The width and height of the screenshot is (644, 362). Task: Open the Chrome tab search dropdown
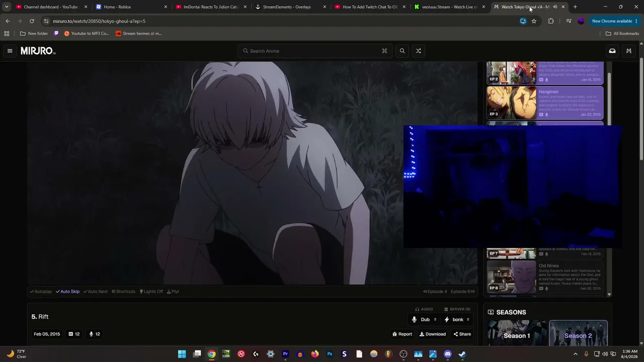[7, 7]
